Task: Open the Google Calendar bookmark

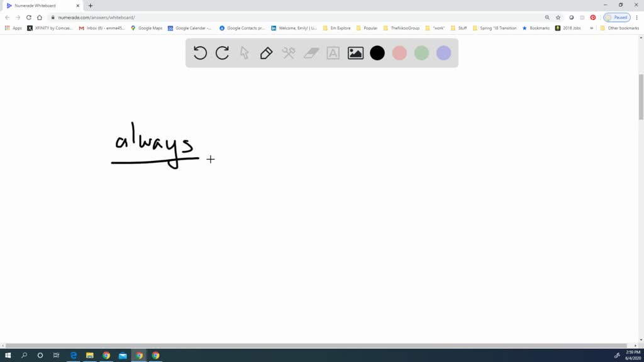Action: coord(191,28)
